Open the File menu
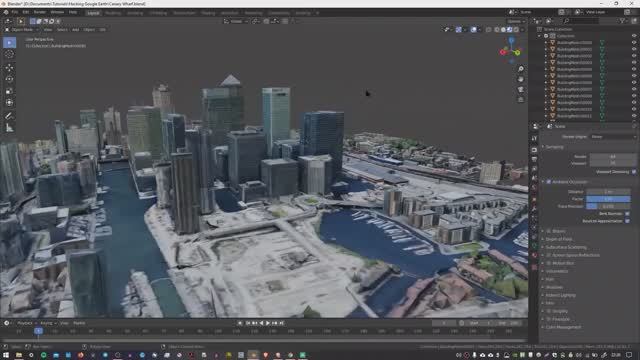Screen dimensions: 640x360 pyautogui.click(x=15, y=13)
